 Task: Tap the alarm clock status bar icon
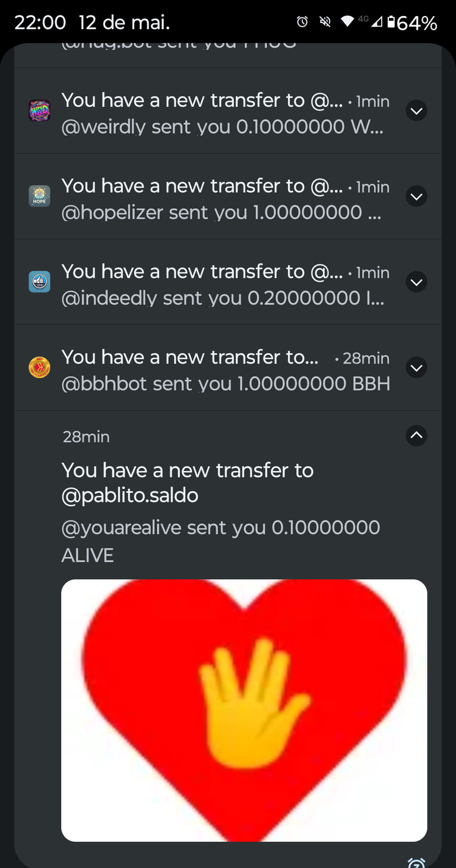pos(302,23)
